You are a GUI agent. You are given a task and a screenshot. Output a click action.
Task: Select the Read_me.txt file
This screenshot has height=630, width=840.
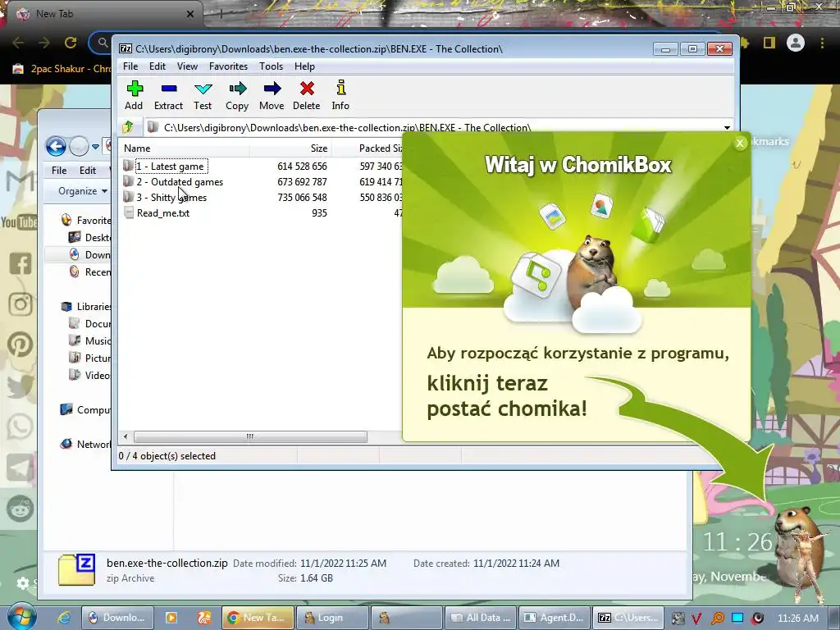pos(163,212)
